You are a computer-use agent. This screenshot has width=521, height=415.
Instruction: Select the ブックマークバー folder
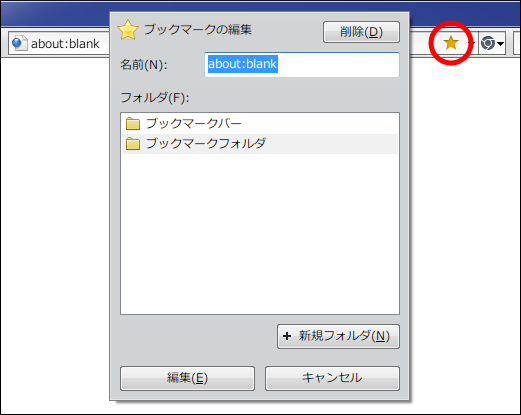[260, 124]
